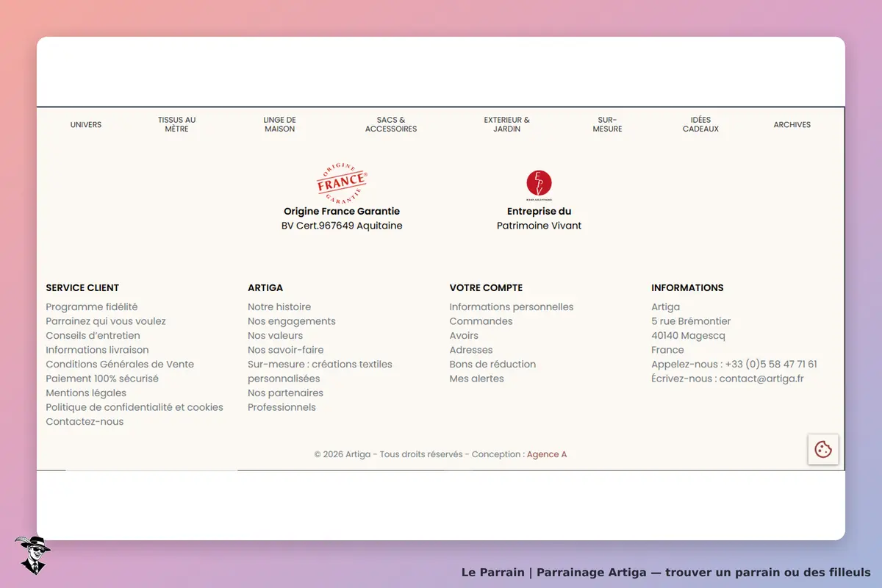The image size is (882, 588).
Task: View Nos engagements link
Action: point(292,321)
